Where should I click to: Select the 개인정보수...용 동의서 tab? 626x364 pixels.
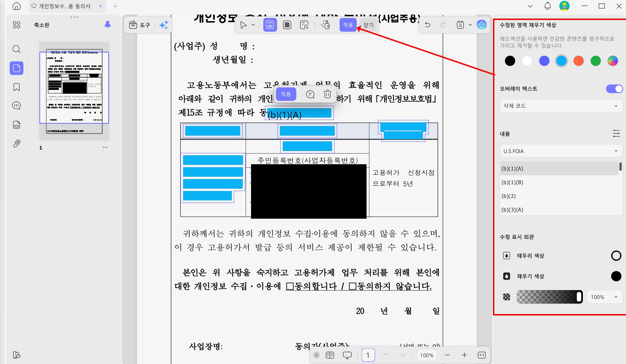(67, 6)
